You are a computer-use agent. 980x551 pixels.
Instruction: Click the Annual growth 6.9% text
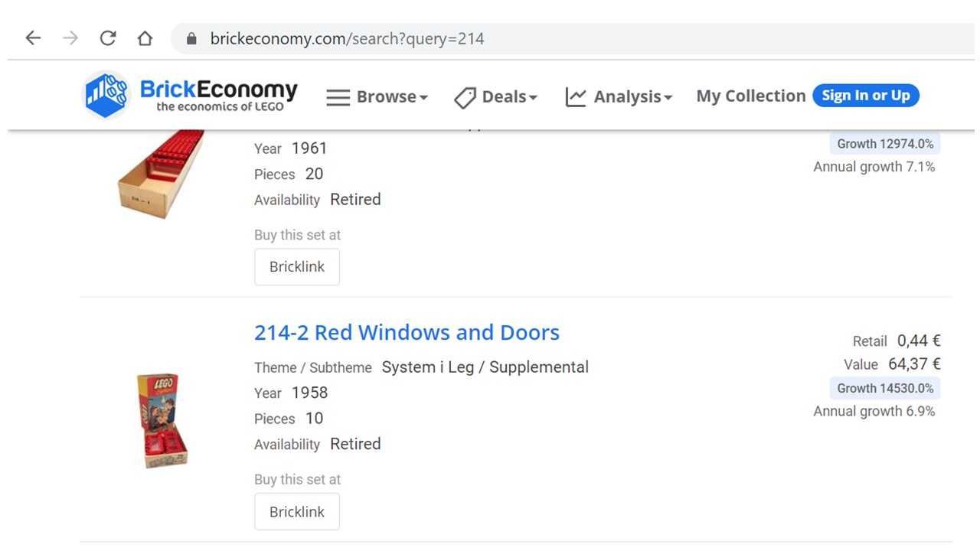point(874,411)
